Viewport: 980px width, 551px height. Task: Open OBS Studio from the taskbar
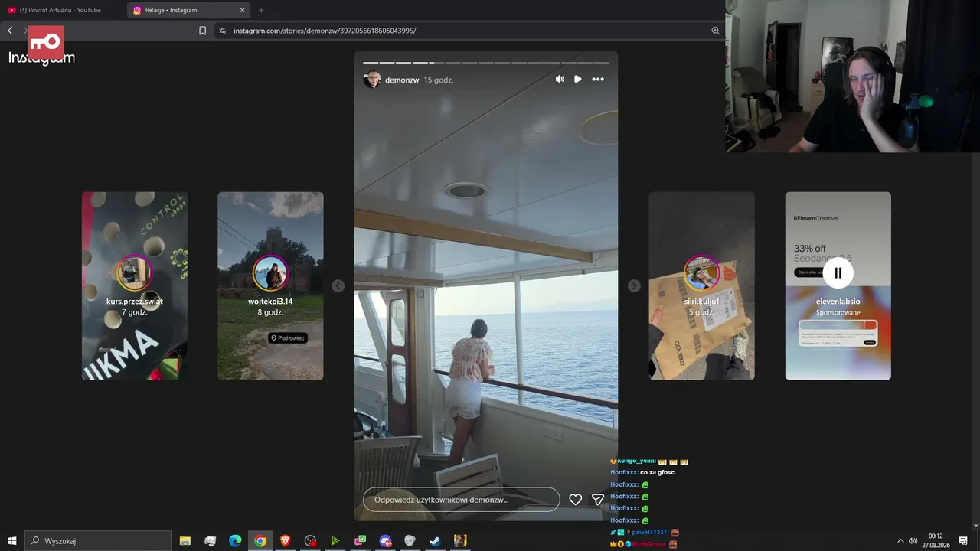click(x=310, y=541)
